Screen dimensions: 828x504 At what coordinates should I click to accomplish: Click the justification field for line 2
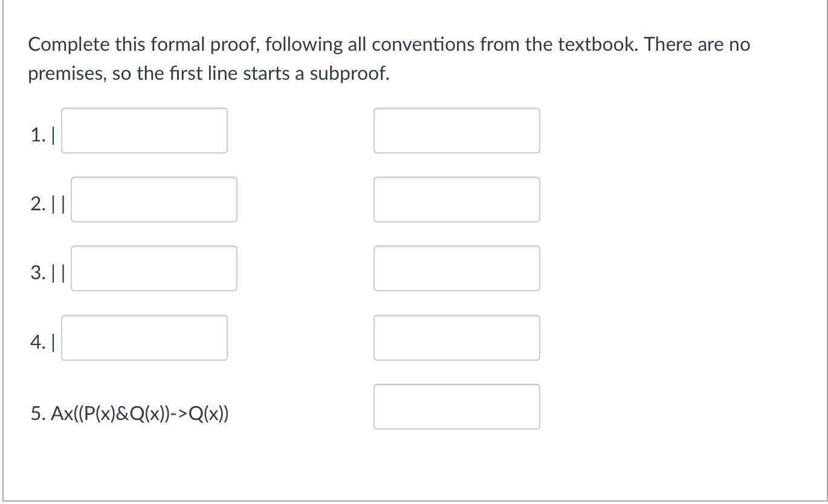point(456,199)
